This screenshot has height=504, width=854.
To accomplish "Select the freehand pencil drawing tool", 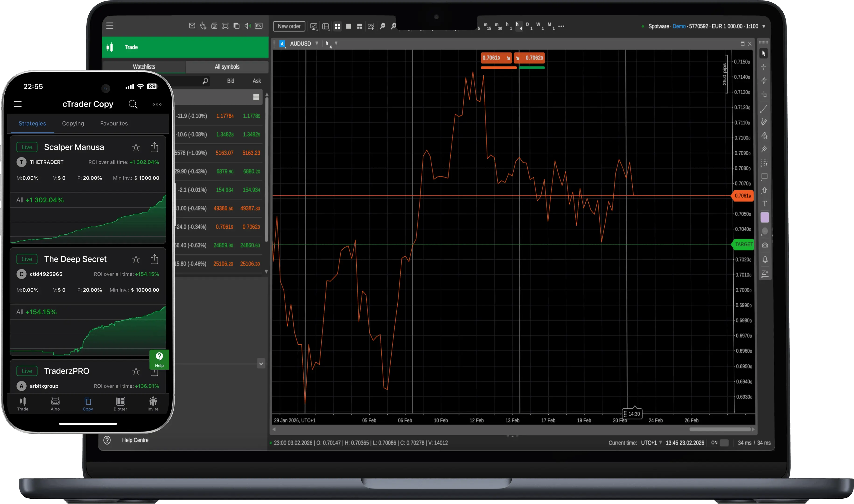I will click(x=764, y=122).
